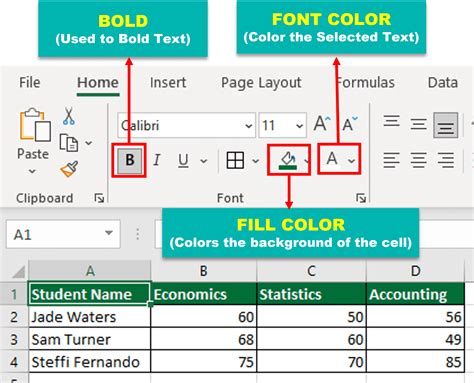Apply Font Color letter A

pos(332,159)
